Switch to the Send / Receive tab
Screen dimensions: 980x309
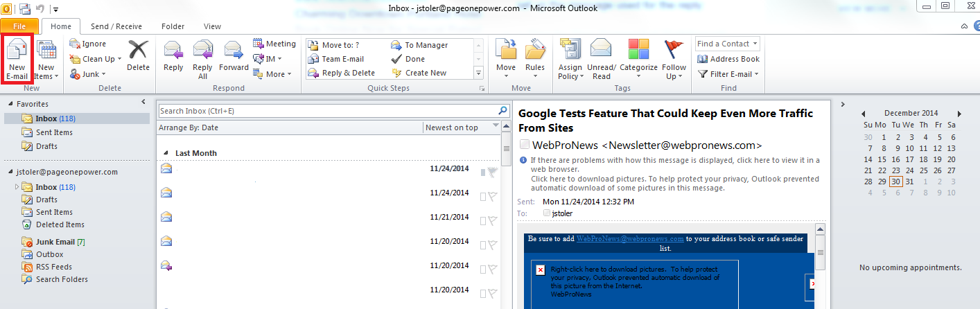(x=116, y=26)
